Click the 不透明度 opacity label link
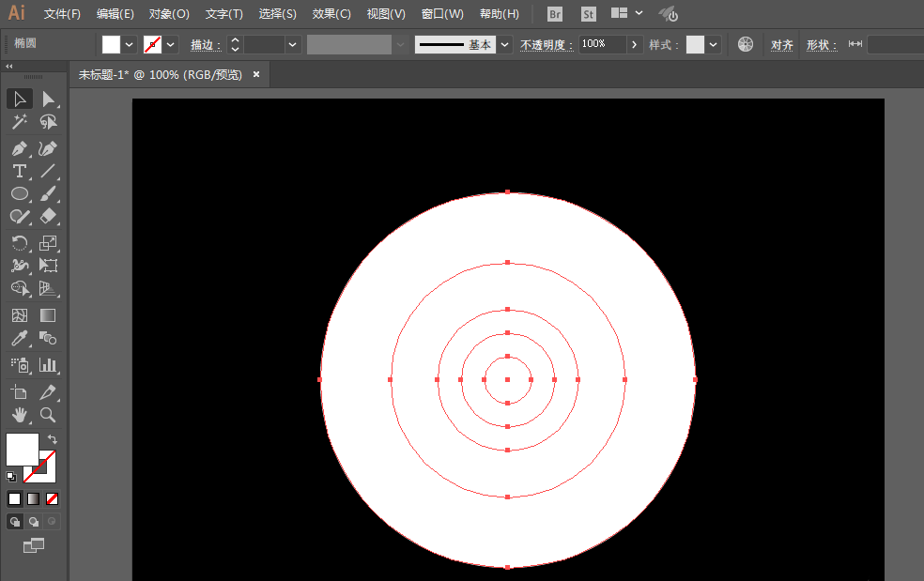 [546, 44]
